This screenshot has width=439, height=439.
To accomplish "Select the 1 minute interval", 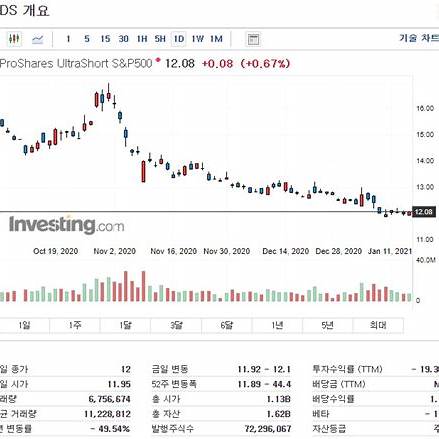I will coord(68,39).
